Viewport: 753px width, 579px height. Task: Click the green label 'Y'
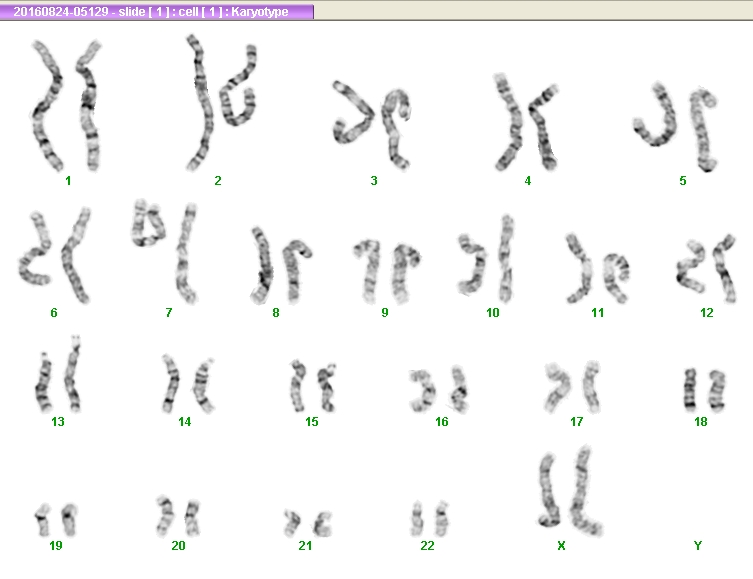(698, 545)
